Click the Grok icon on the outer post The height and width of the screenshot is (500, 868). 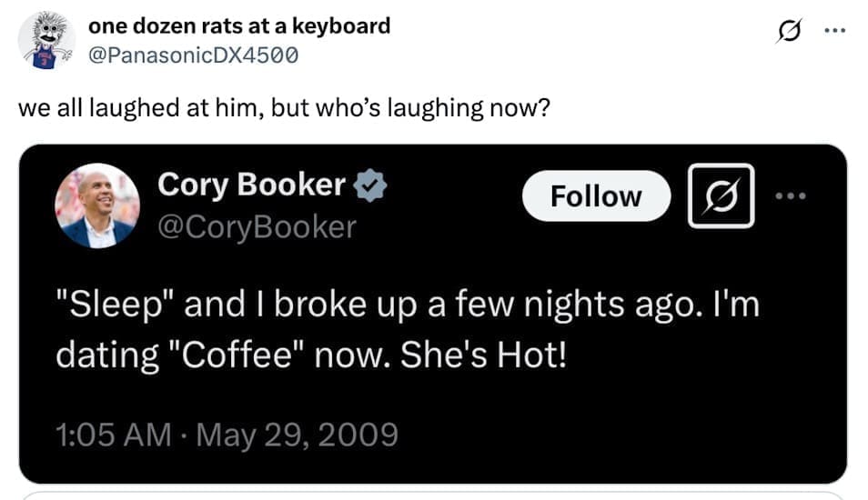tap(786, 31)
